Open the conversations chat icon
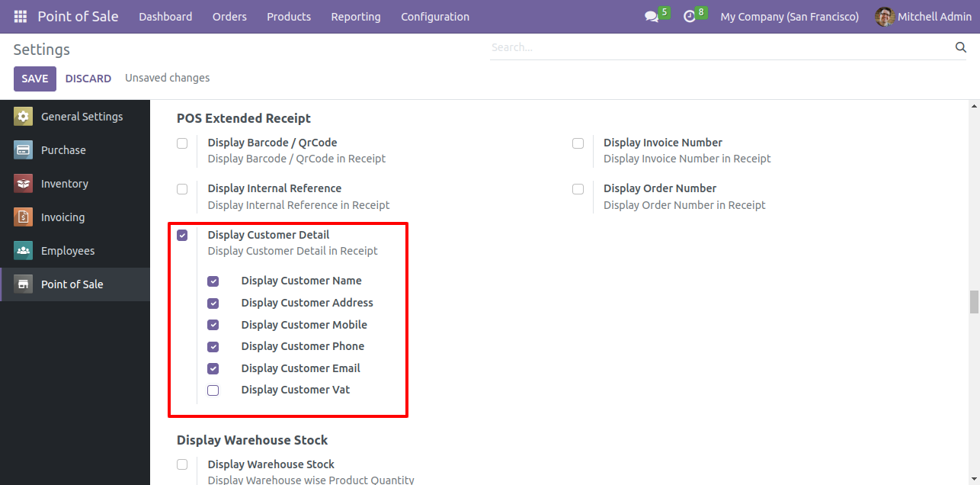Image resolution: width=980 pixels, height=485 pixels. click(x=651, y=17)
